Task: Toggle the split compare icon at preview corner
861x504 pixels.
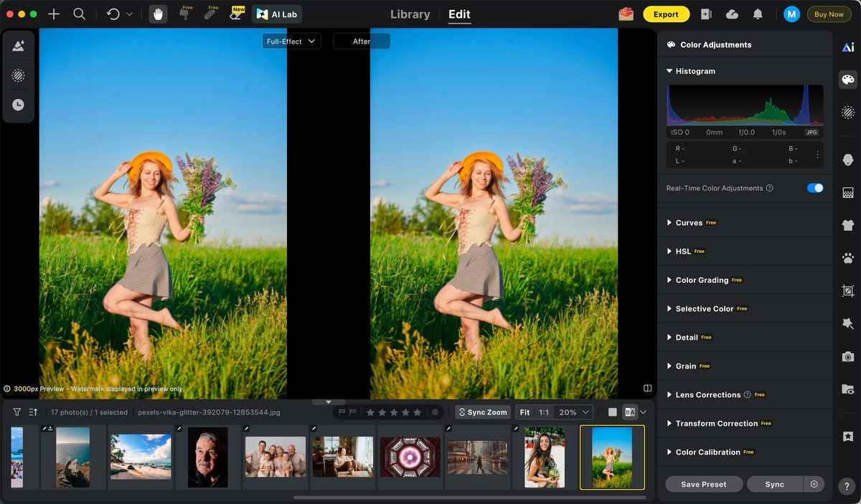Action: (648, 388)
